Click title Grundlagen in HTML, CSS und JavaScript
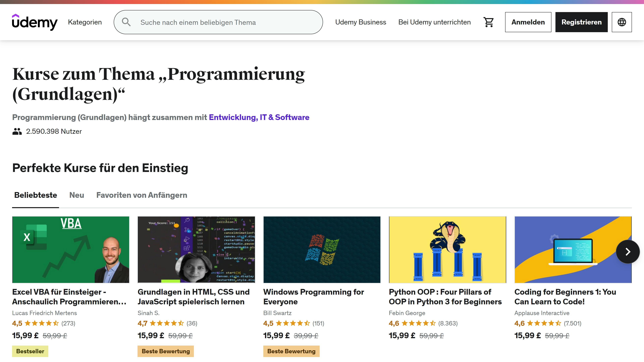This screenshot has height=362, width=644. coord(194,297)
